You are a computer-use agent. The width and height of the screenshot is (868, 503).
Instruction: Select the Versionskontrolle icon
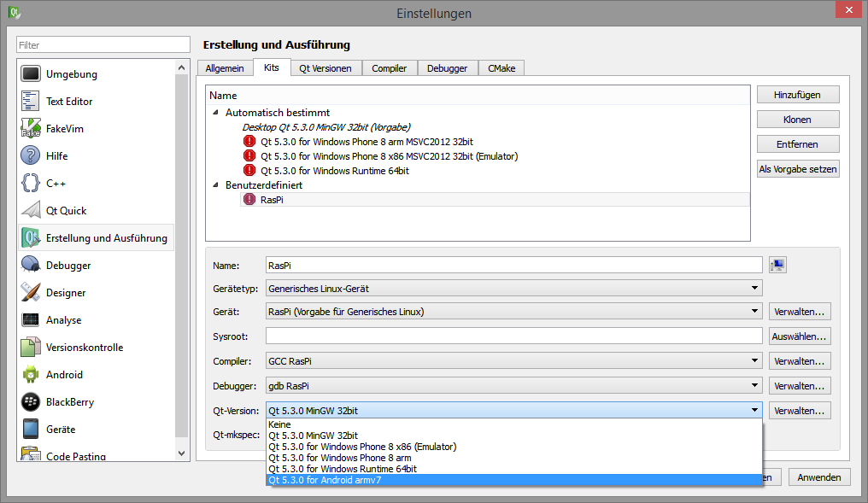coord(31,347)
